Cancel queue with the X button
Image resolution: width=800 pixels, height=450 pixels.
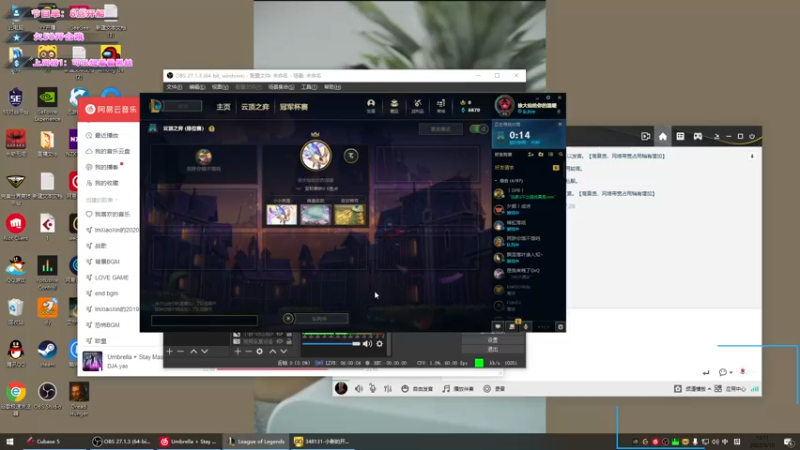point(288,318)
